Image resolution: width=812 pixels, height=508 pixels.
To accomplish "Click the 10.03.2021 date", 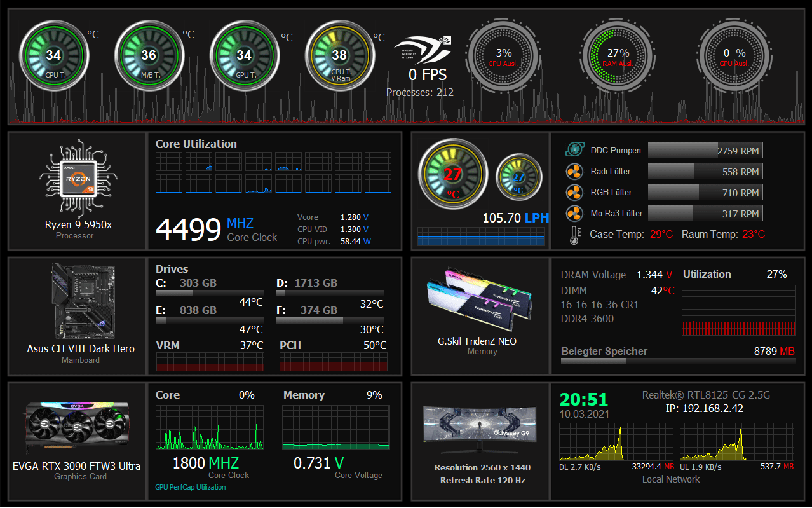I will click(585, 414).
